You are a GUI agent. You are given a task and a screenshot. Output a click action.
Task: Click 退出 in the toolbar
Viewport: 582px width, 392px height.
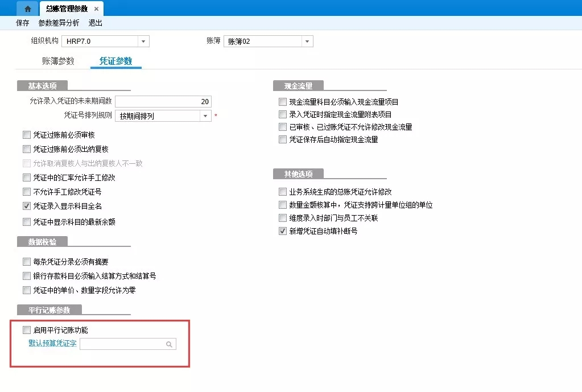[x=96, y=23]
